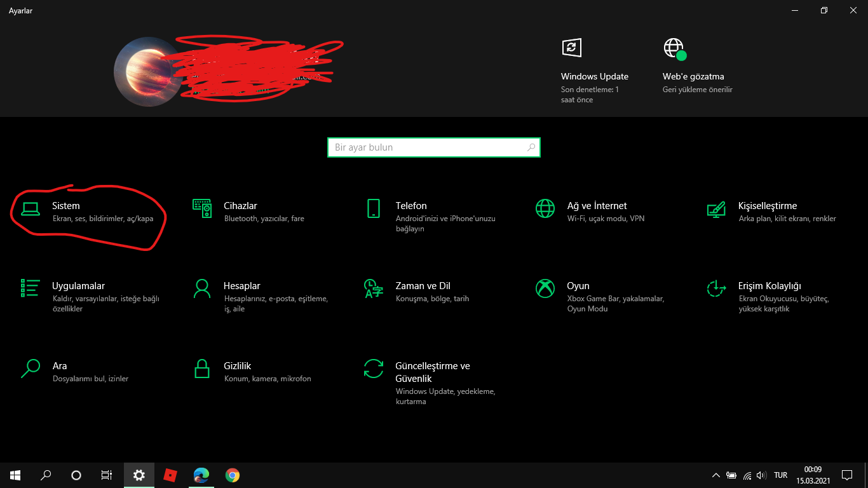
Task: Click 'Dosyalarımı bul, izinler' description
Action: (x=90, y=379)
